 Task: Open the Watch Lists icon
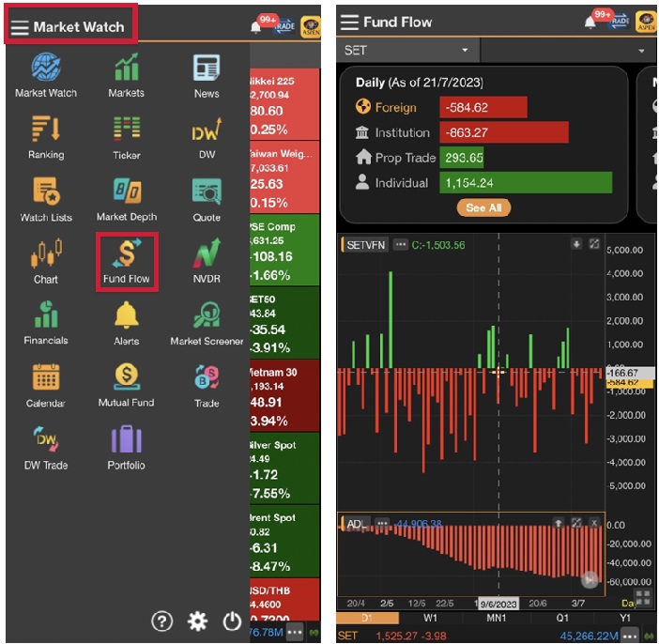pyautogui.click(x=46, y=192)
